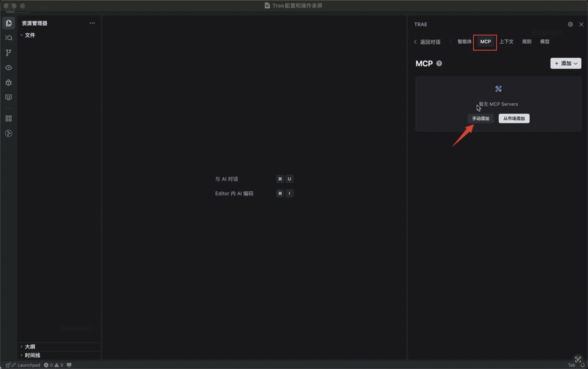588x369 pixels.
Task: Open the Extensions grid icon
Action: (x=9, y=119)
